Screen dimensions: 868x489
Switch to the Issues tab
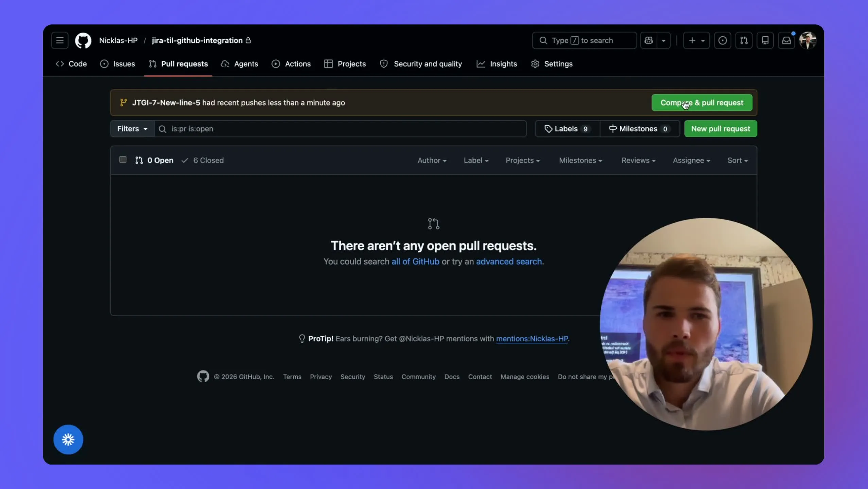(x=118, y=64)
